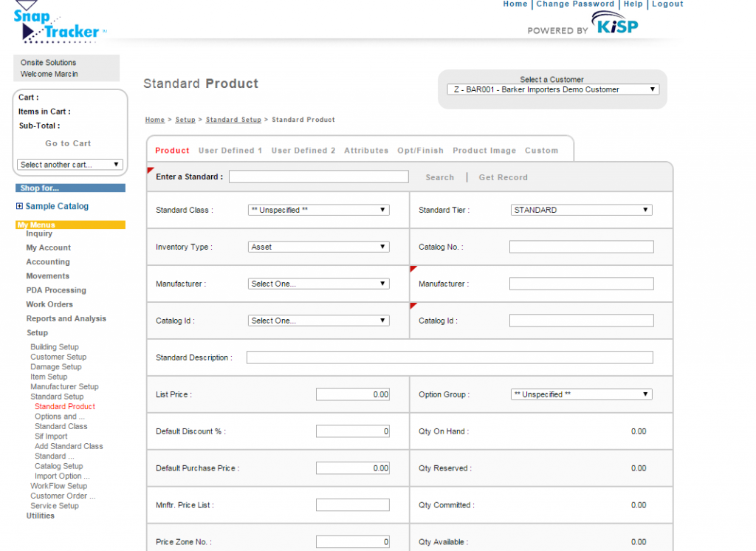Click the Search button
Screen dimensions: 756x551
click(x=439, y=177)
